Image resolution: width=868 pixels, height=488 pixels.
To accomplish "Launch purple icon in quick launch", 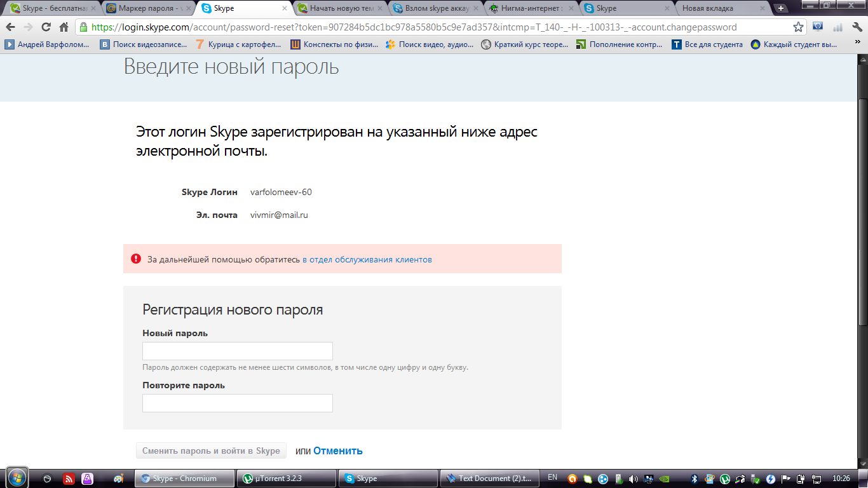I will [x=87, y=478].
